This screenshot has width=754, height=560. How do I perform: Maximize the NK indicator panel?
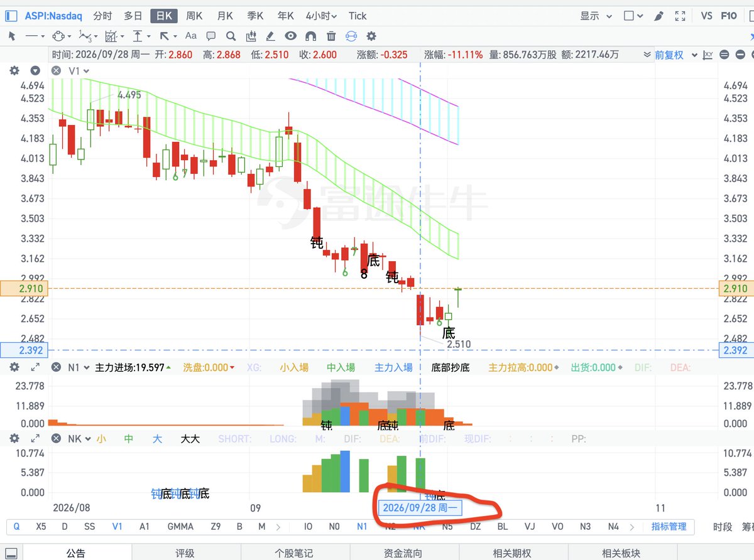pos(35,439)
